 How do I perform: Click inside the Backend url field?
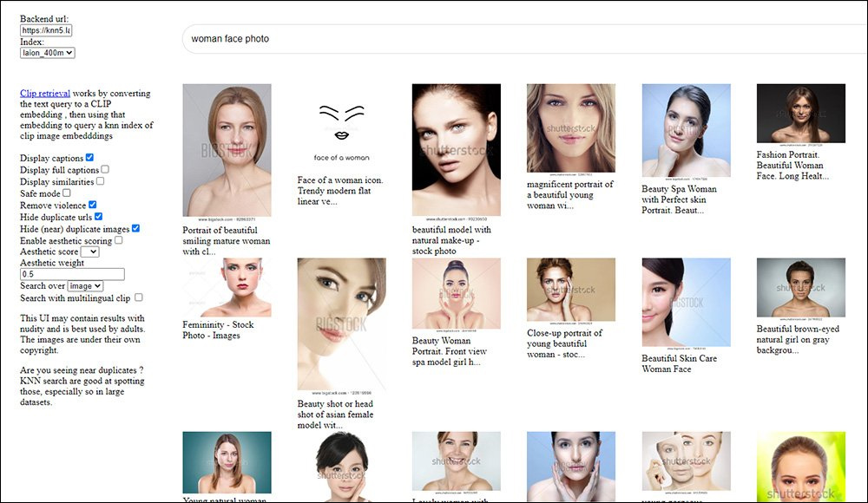coord(46,29)
